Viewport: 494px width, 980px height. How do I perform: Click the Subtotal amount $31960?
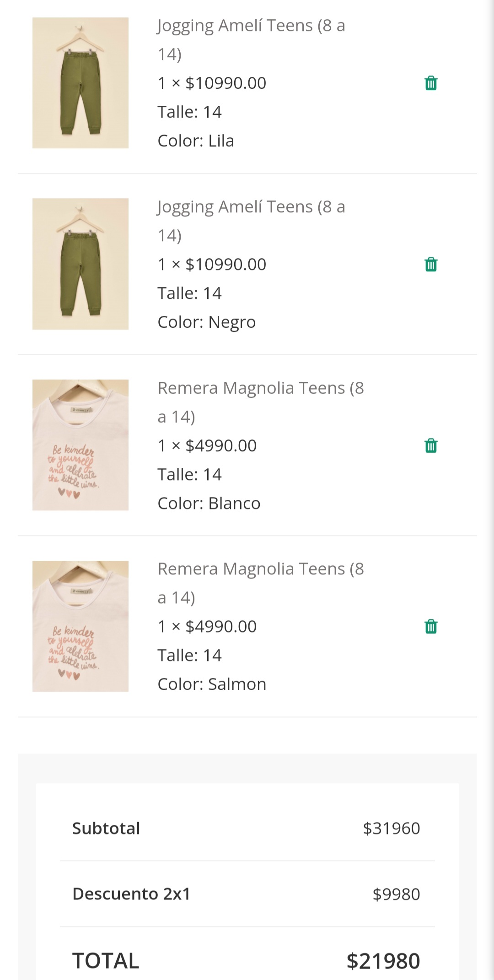click(391, 828)
